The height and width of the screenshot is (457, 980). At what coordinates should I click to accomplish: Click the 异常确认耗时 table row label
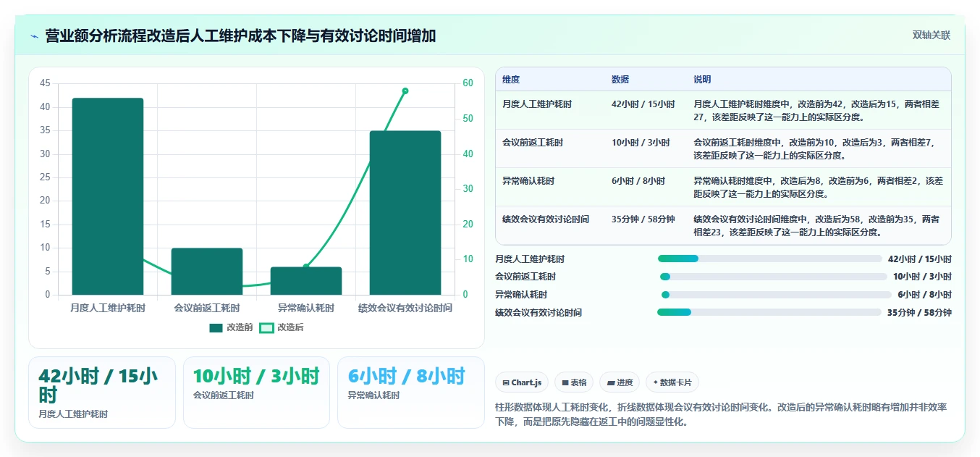pos(528,181)
